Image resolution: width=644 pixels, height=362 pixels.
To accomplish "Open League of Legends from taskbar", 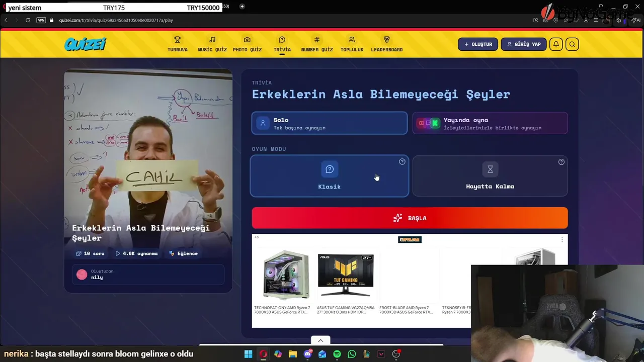I will click(x=367, y=354).
